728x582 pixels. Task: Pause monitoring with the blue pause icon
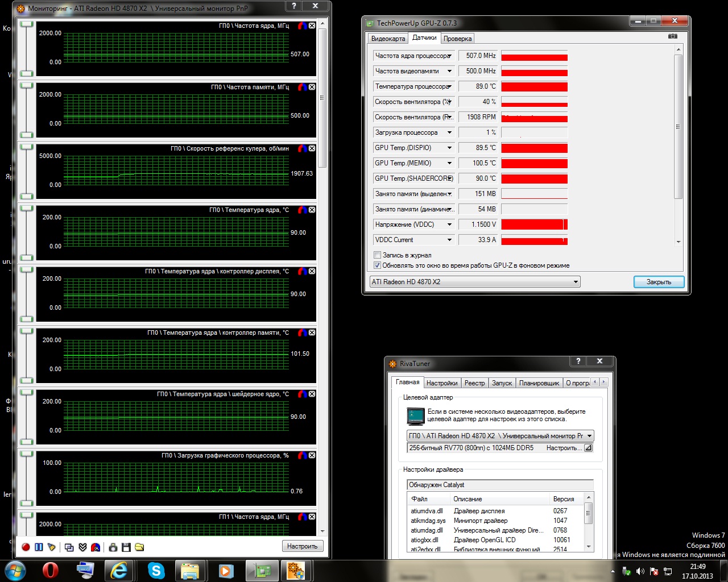(x=39, y=547)
